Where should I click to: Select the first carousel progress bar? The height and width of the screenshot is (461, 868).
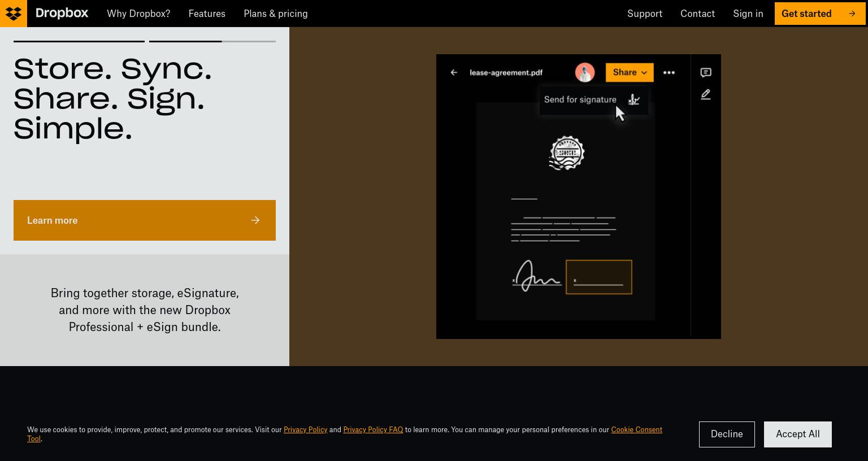pyautogui.click(x=79, y=41)
